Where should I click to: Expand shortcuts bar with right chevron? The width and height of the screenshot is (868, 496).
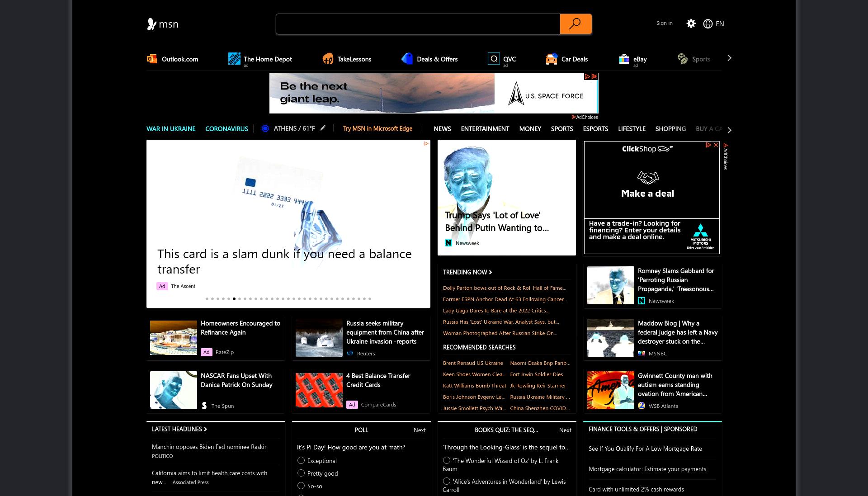(729, 58)
